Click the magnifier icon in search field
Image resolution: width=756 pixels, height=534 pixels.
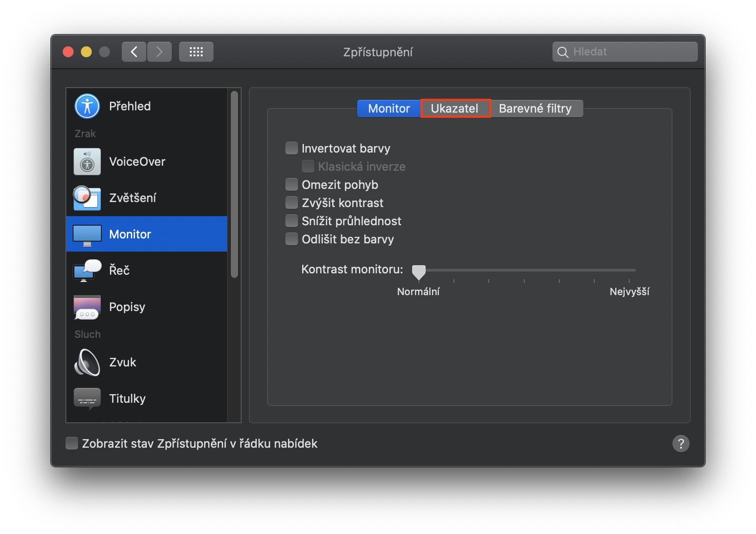[563, 52]
